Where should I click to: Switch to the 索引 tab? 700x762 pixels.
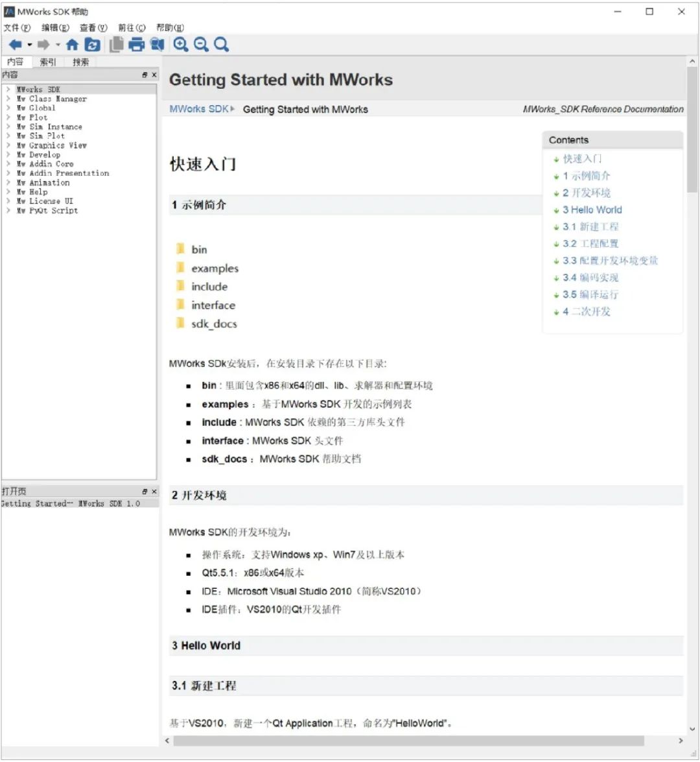(47, 62)
